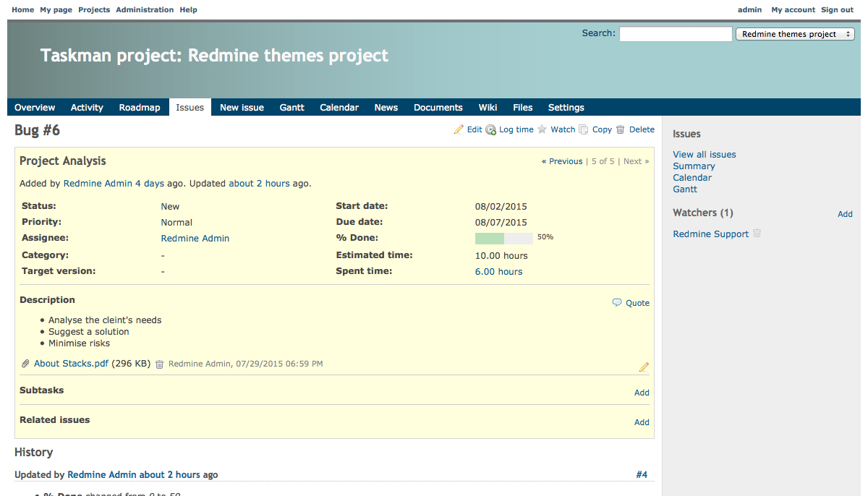The height and width of the screenshot is (496, 868).
Task: Click the Delete trash icon at top
Action: [x=620, y=129]
